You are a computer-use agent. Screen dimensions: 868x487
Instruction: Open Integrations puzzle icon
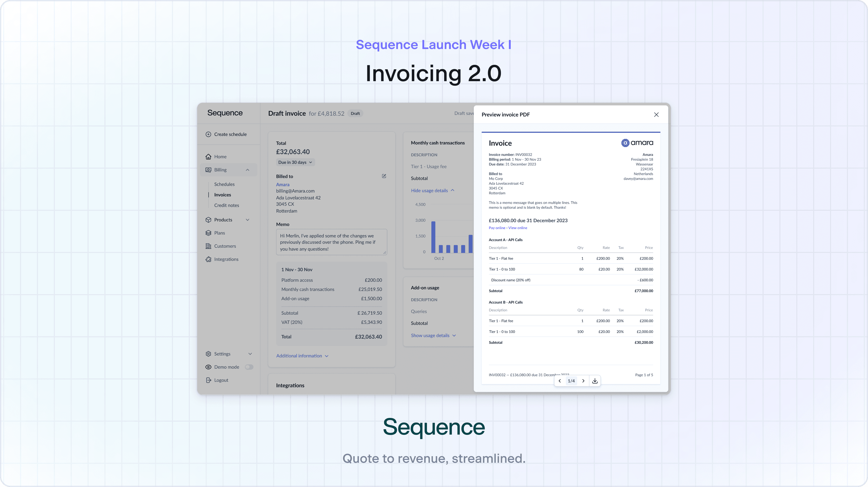tap(208, 259)
